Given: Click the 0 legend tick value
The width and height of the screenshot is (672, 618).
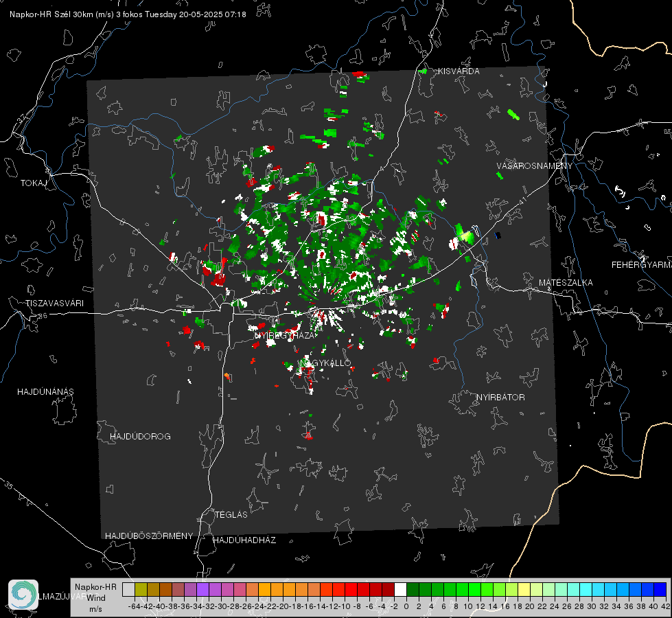Looking at the screenshot, I should (406, 606).
